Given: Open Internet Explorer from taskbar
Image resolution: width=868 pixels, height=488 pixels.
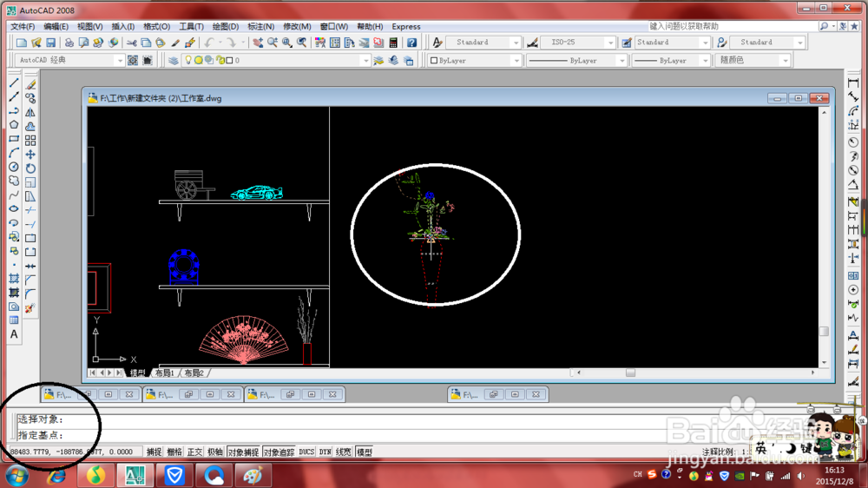Looking at the screenshot, I should click(56, 475).
